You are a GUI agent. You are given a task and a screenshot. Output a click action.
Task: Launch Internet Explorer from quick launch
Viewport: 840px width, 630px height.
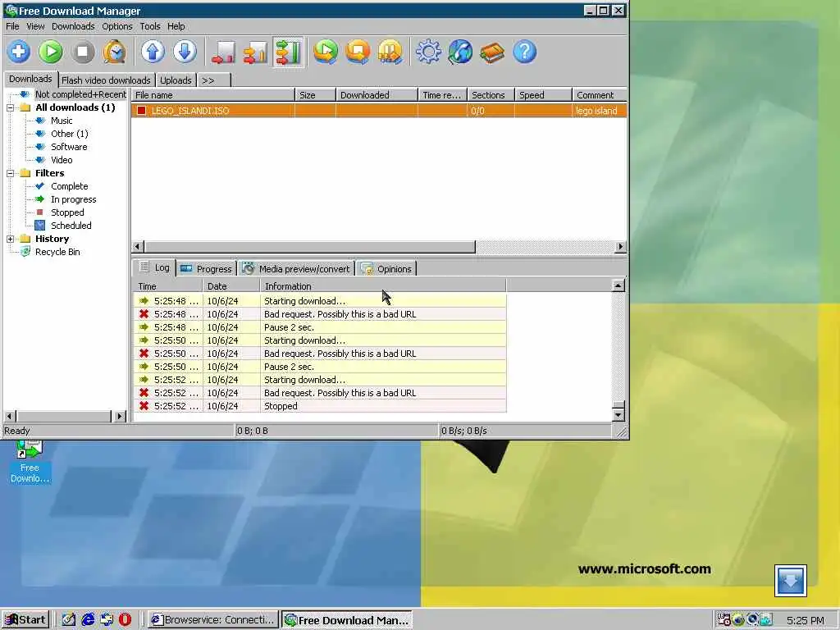tap(87, 620)
